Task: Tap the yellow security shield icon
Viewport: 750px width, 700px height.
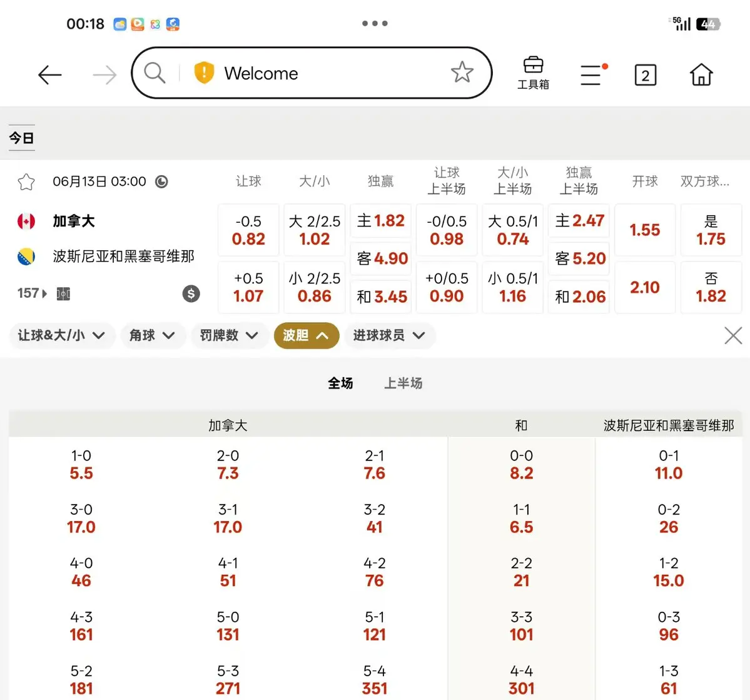Action: pos(204,73)
